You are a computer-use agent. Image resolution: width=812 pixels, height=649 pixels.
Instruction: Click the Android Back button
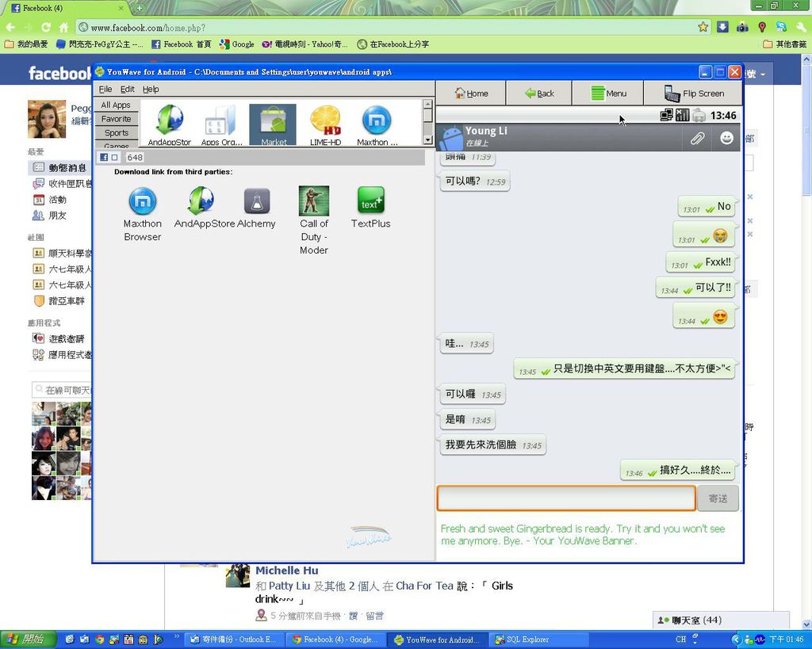pyautogui.click(x=539, y=94)
